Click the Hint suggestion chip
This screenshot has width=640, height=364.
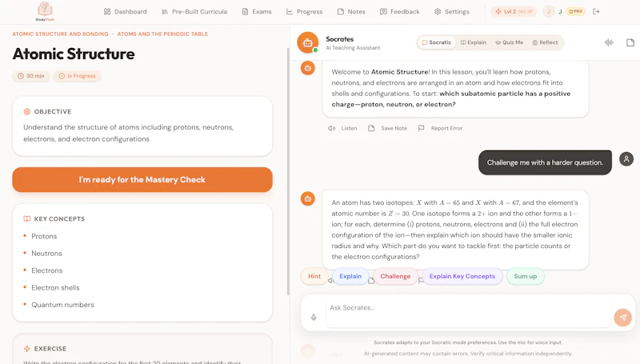click(314, 276)
